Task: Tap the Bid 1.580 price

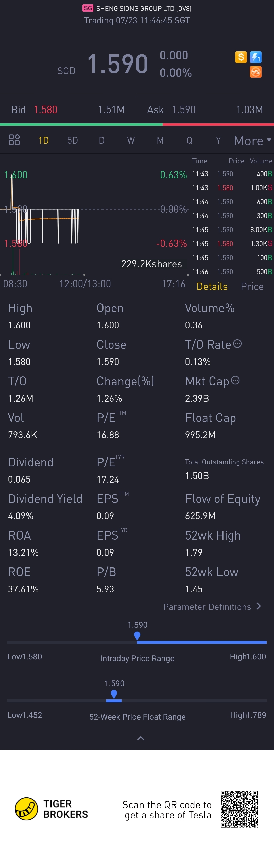Action: (45, 109)
